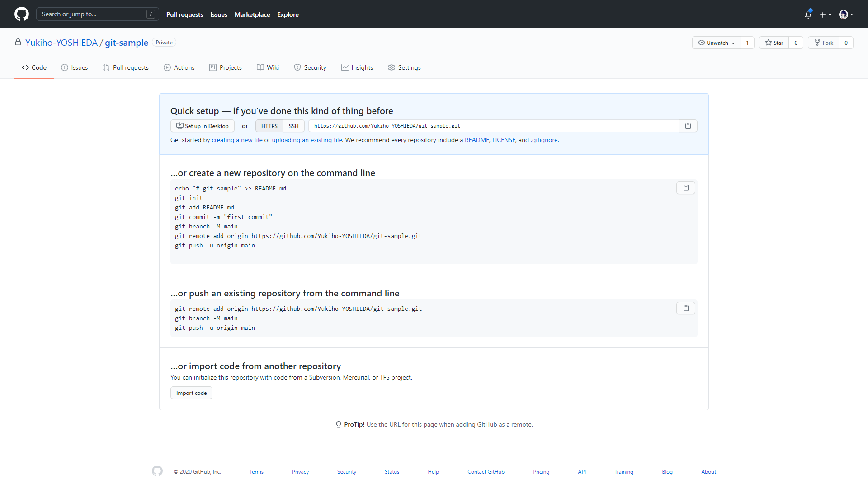Copy the new repository commands with clipboard icon

685,188
